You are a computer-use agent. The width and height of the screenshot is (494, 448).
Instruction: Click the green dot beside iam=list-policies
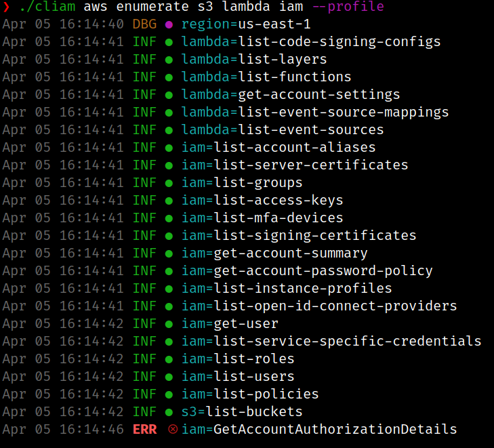(x=169, y=394)
